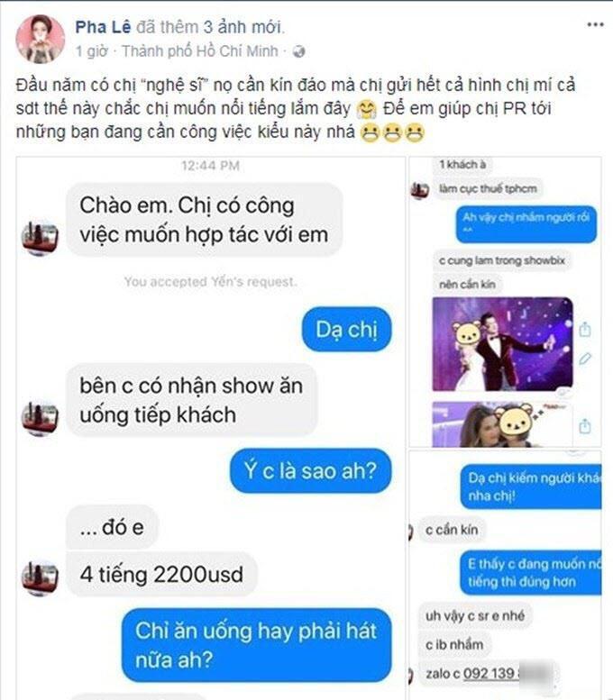Click the public globe privacy icon
Viewport: 613px width, 700px height.
[298, 51]
